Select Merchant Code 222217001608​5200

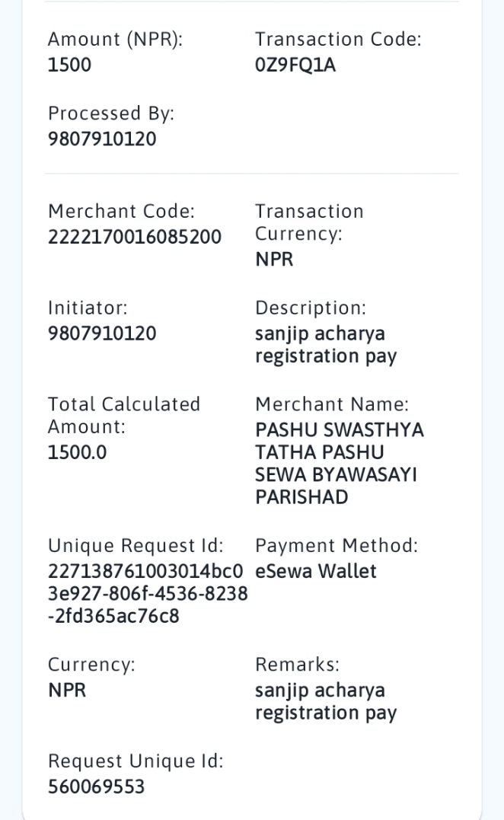click(x=135, y=237)
